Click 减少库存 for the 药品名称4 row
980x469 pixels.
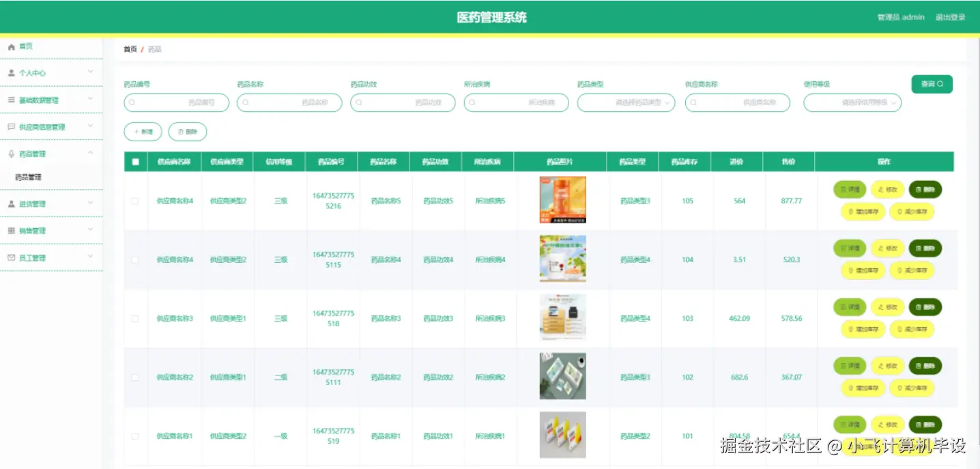tap(912, 271)
